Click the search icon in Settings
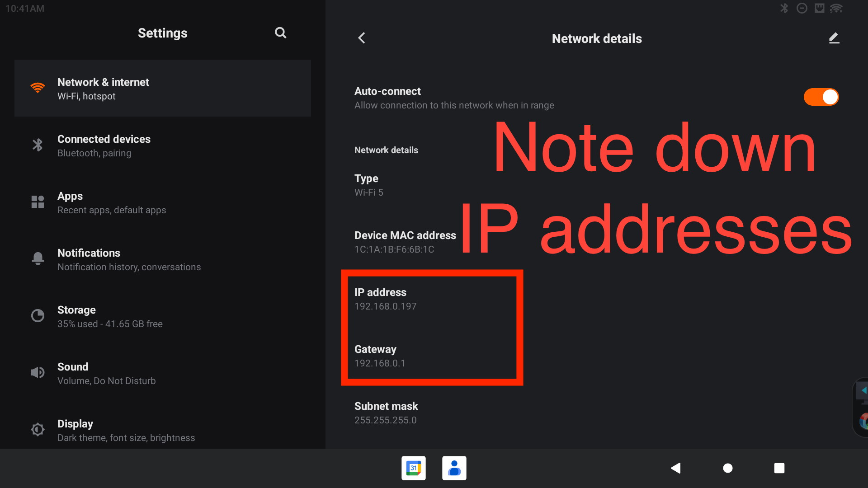Screen dimensions: 868x488 tap(280, 33)
